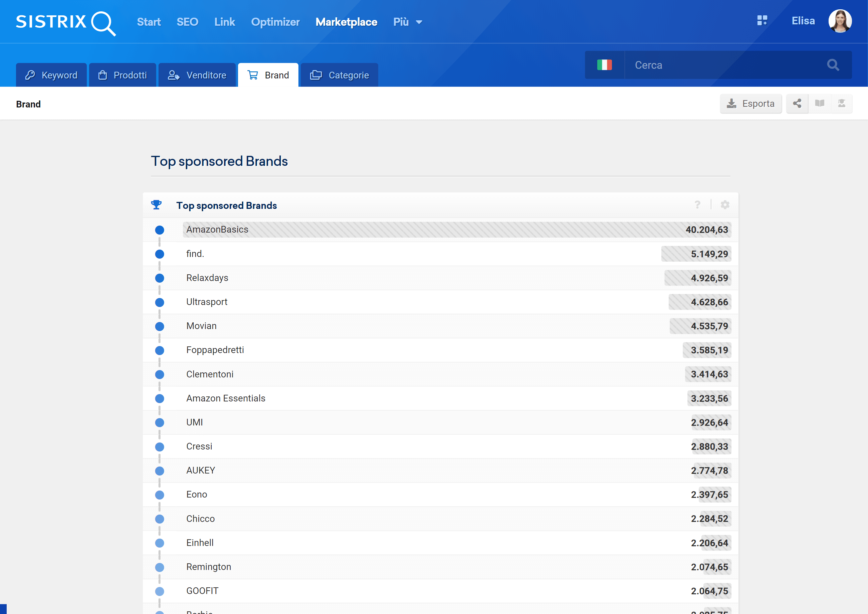The height and width of the screenshot is (614, 868).
Task: Click the Relaxdays brand name
Action: pos(207,278)
